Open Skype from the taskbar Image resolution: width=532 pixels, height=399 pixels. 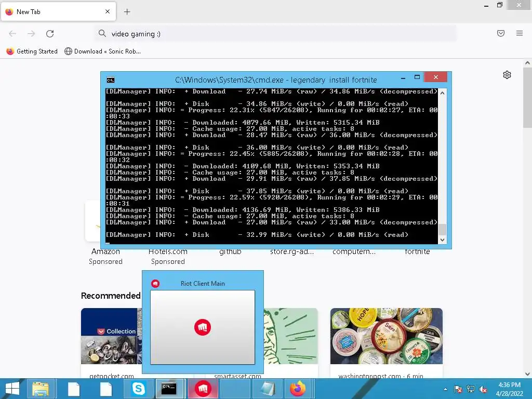point(138,389)
